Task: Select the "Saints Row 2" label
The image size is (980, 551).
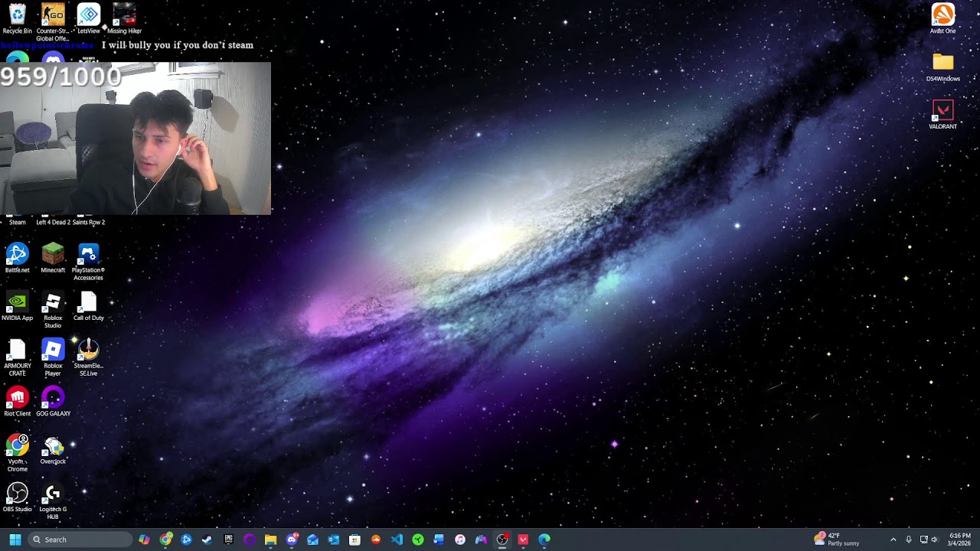Action: (89, 222)
